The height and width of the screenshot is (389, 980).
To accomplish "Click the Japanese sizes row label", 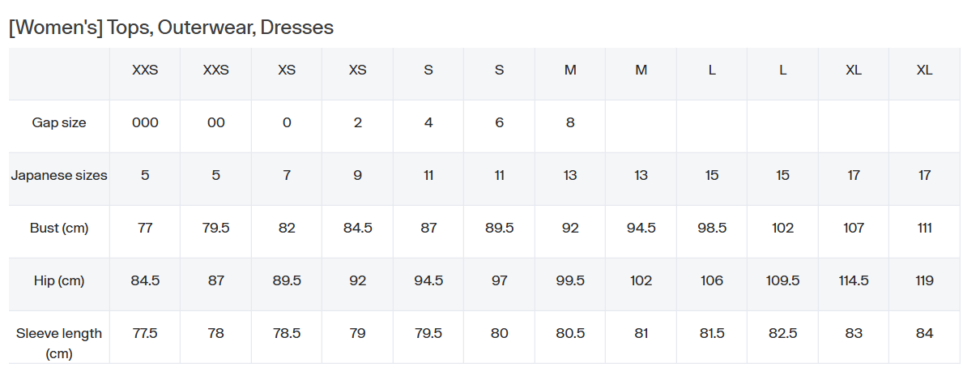I will pos(59,175).
